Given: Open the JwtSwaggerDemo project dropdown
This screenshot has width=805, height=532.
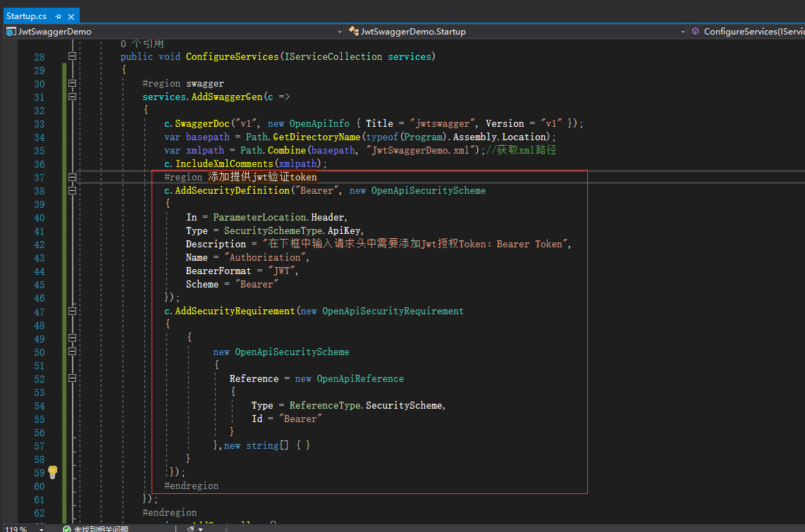Looking at the screenshot, I should 338,32.
